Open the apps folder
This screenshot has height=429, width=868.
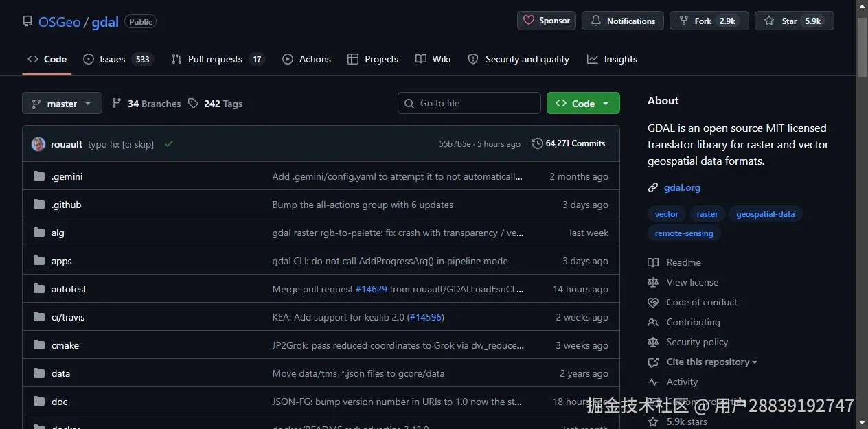[62, 261]
